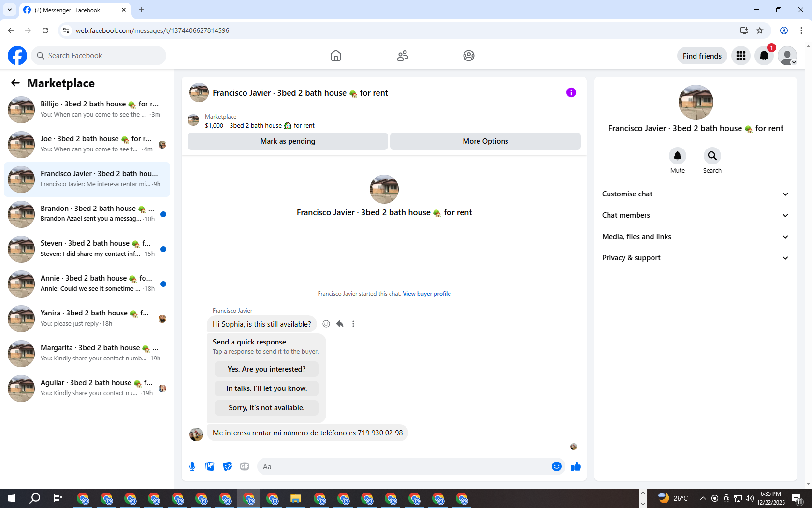
Task: Click the Chrome address bar URL
Action: (x=152, y=30)
